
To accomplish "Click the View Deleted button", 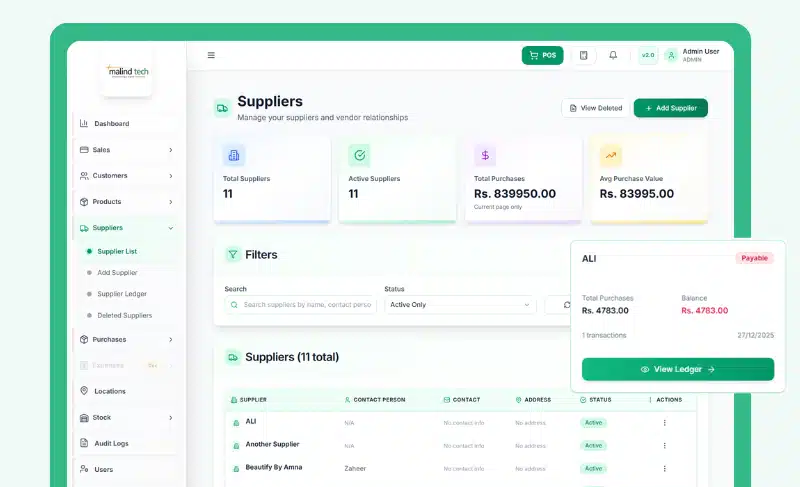I will coord(595,108).
